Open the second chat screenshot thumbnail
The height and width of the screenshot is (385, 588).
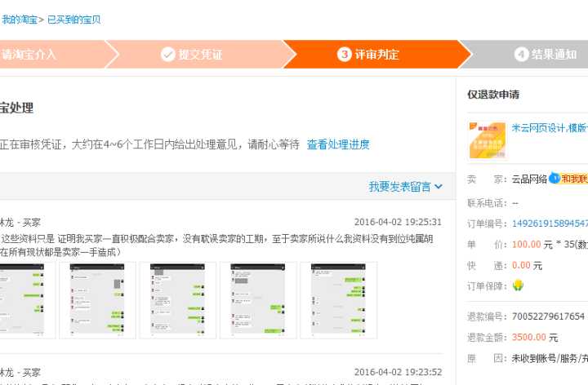97,300
